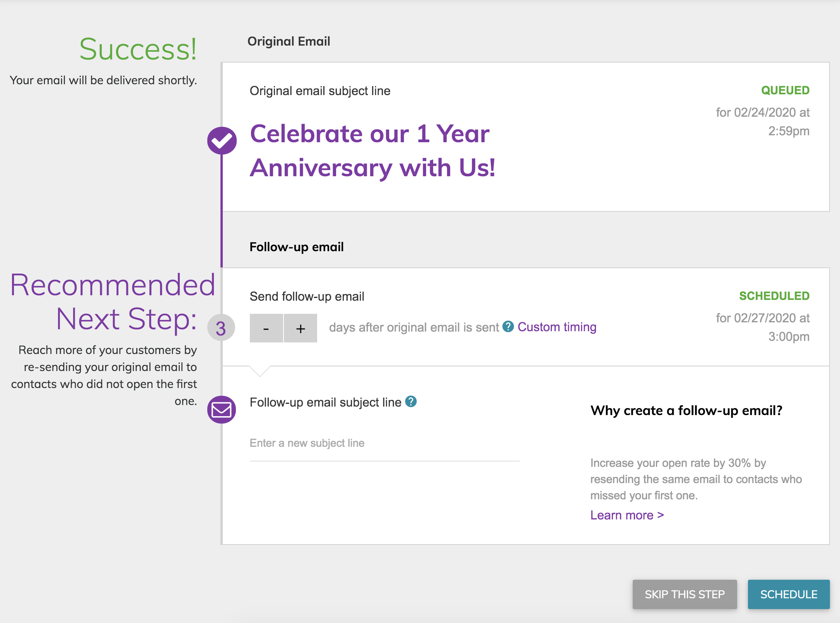Viewport: 840px width, 623px height.
Task: Open help icon next to days after original email
Action: click(508, 327)
